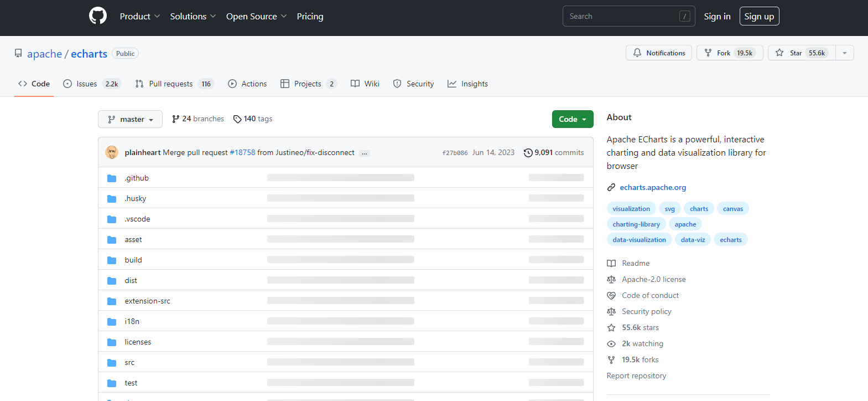Click the Sign up button
Image resolution: width=868 pixels, height=401 pixels.
[x=759, y=16]
